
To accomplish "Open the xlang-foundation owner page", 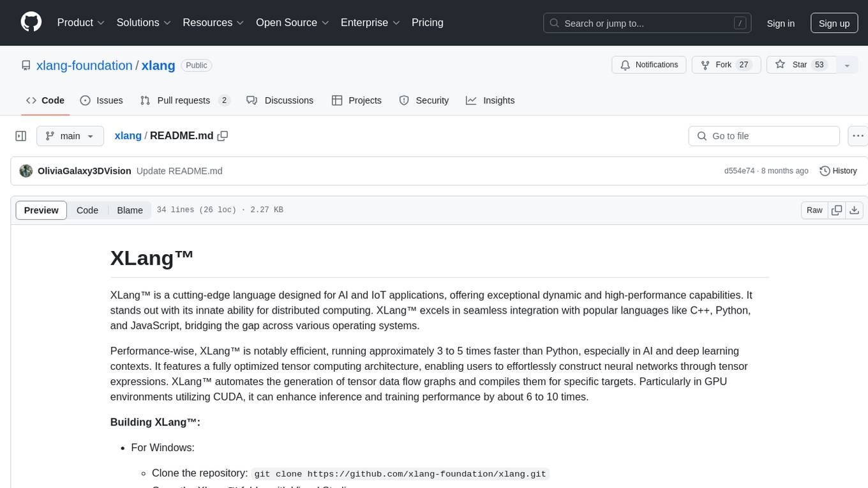I will click(84, 65).
